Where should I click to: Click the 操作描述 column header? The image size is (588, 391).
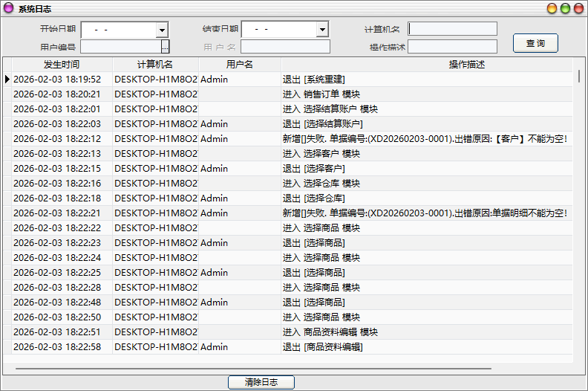[x=466, y=65]
